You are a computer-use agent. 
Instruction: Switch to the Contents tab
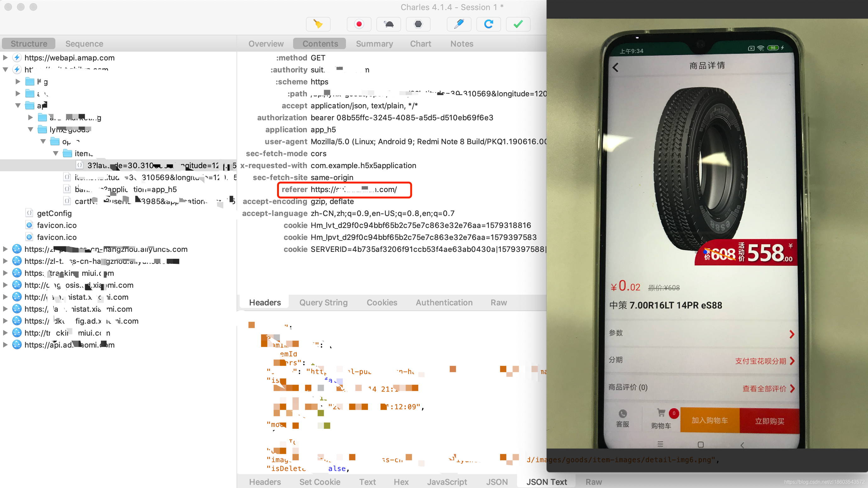[320, 43]
